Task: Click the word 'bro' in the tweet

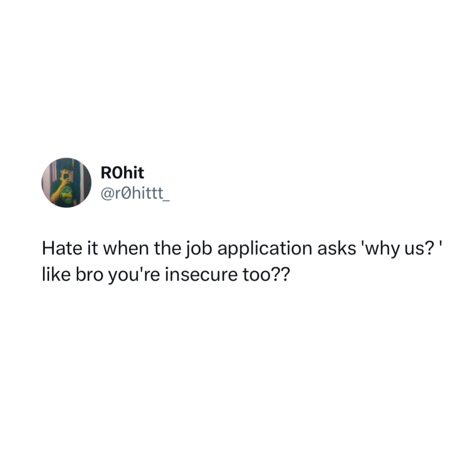Action: coord(89,275)
